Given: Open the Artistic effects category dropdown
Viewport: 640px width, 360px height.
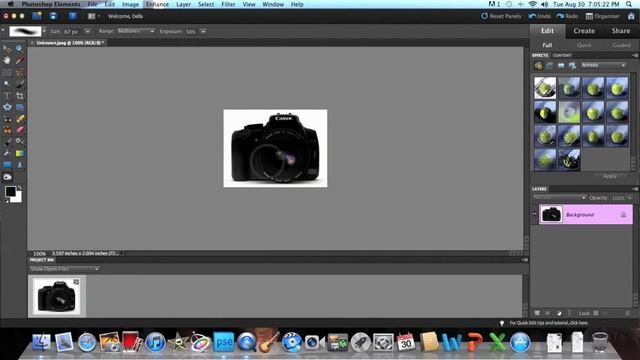Looking at the screenshot, I should point(603,65).
